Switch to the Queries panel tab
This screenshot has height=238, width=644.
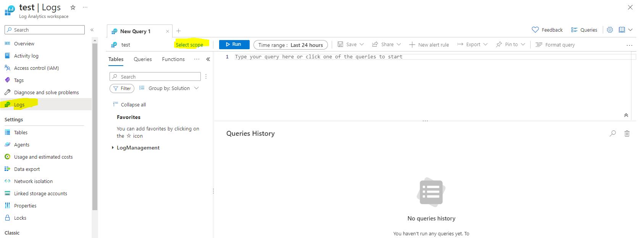(x=143, y=59)
